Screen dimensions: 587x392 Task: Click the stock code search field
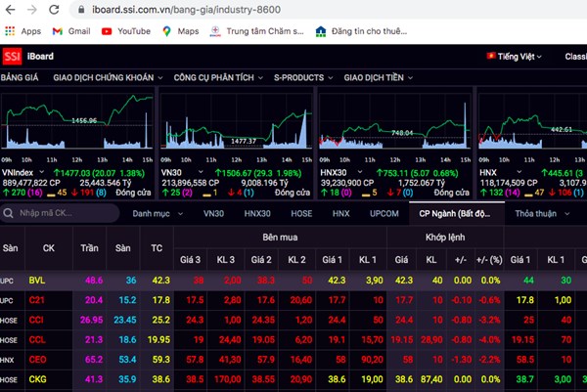(x=64, y=213)
